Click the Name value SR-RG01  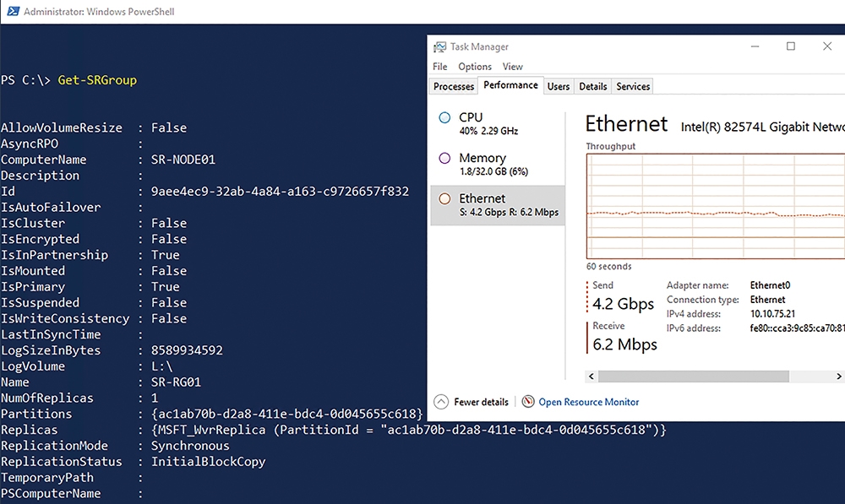coord(176,382)
